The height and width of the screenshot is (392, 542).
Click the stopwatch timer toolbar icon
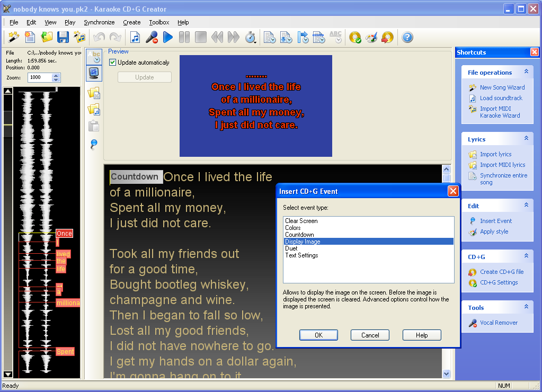click(x=250, y=37)
